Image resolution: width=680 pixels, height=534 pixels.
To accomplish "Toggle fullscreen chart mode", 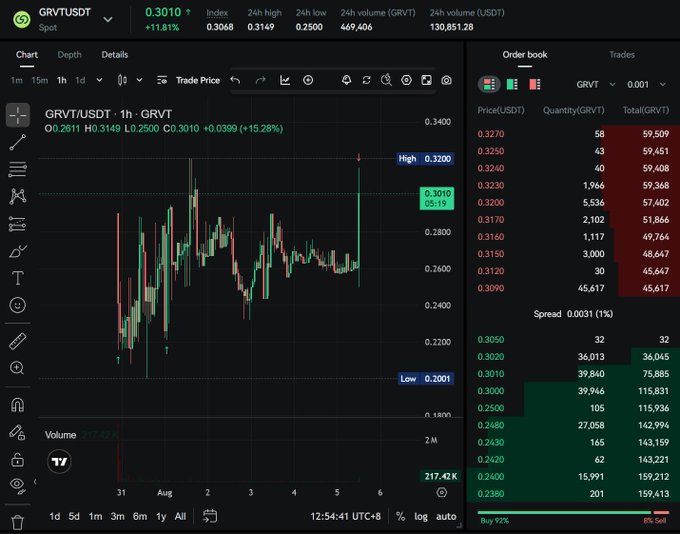I will [x=426, y=80].
